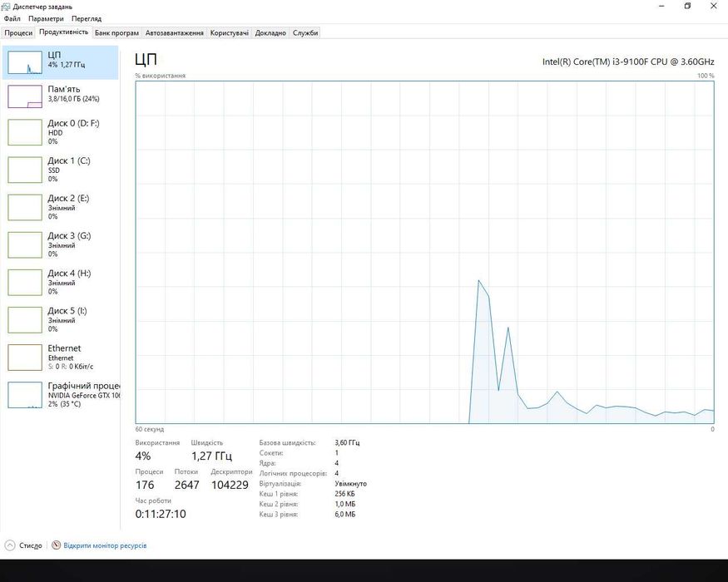The width and height of the screenshot is (728, 582).
Task: Click the resource monitor gauge icon
Action: (57, 545)
